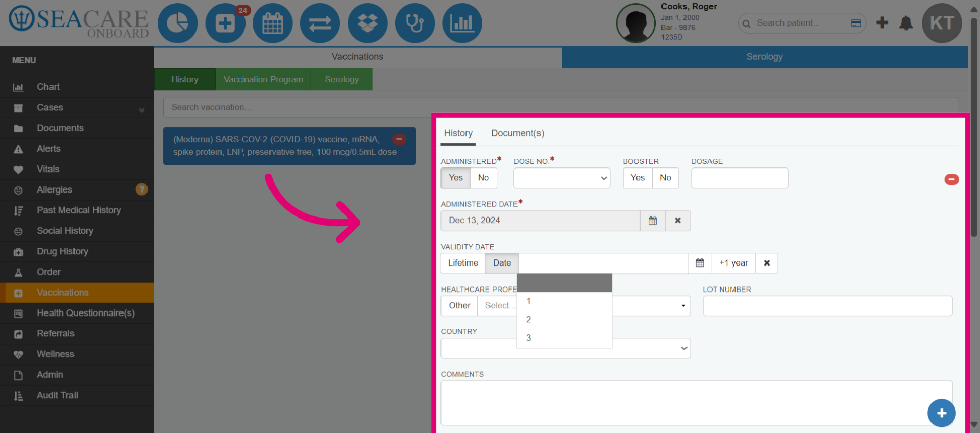
Task: Click the transfer arrows icon in toolbar
Action: (320, 23)
